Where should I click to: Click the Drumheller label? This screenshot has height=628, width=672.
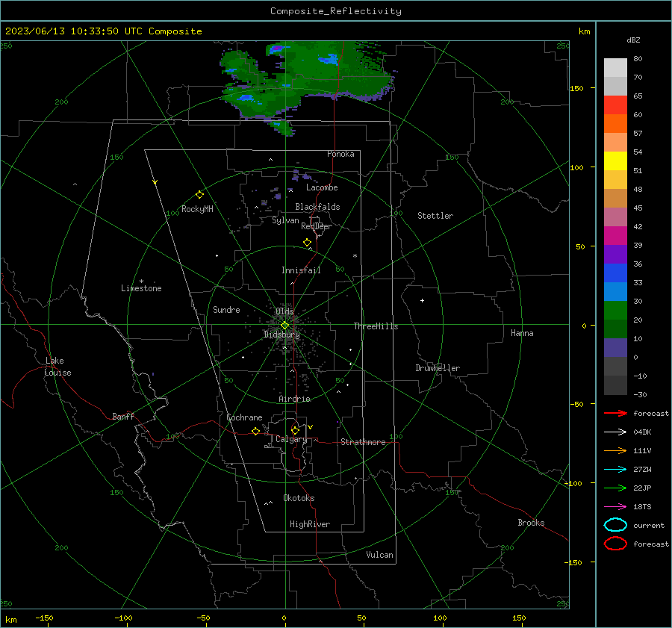(x=438, y=368)
